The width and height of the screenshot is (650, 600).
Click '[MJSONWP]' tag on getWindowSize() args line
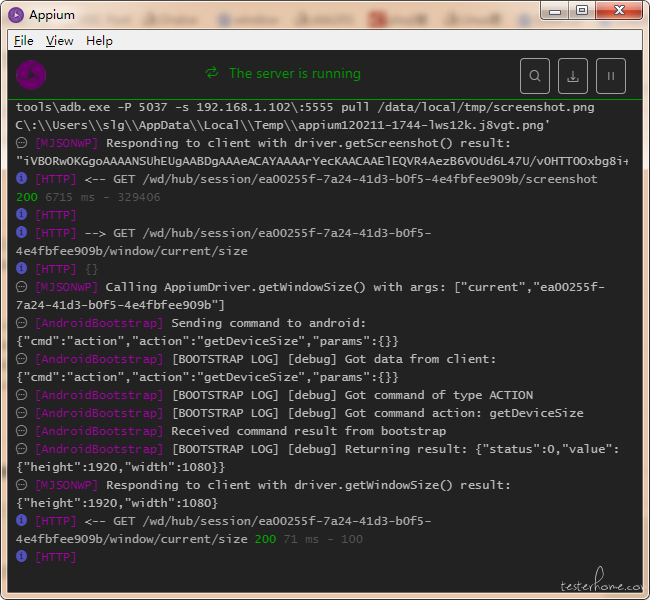coord(66,287)
